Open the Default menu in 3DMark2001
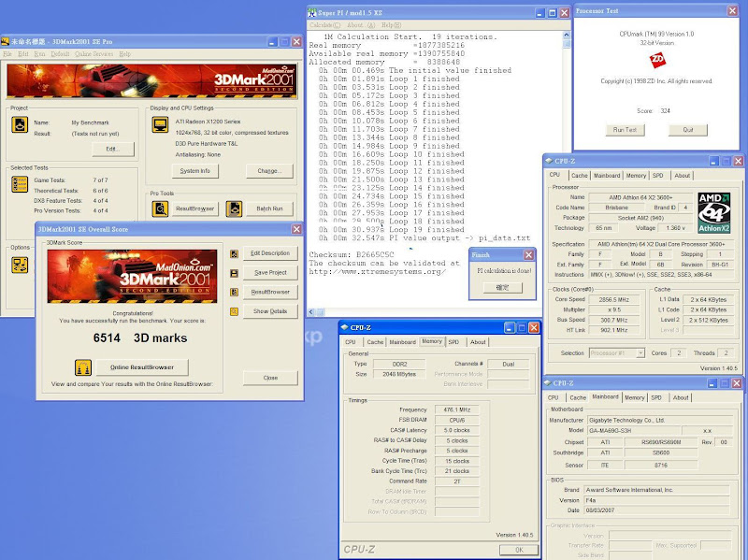This screenshot has height=560, width=748. [x=60, y=54]
